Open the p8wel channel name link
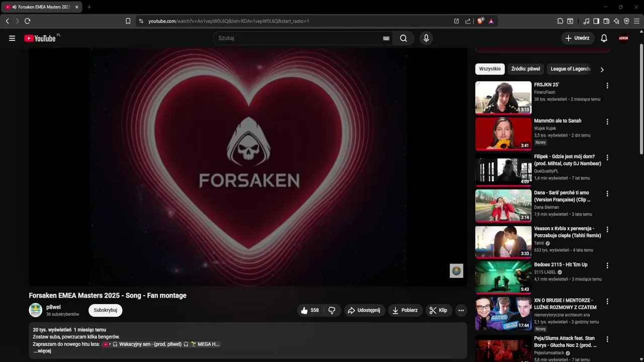 click(x=53, y=307)
